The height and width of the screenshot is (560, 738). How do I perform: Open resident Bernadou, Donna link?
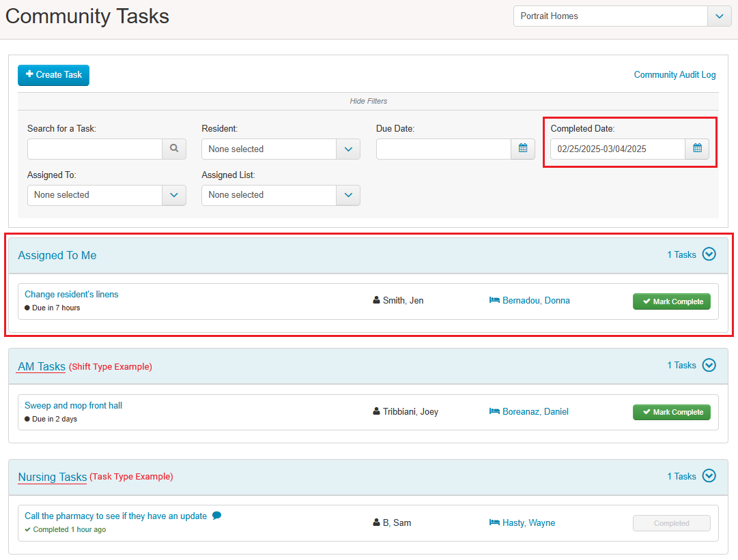[536, 301]
